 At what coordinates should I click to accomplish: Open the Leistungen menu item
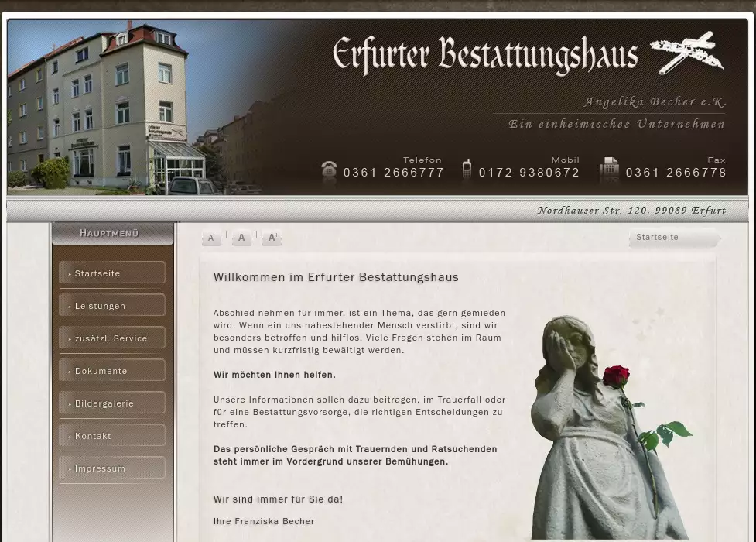[x=112, y=306]
